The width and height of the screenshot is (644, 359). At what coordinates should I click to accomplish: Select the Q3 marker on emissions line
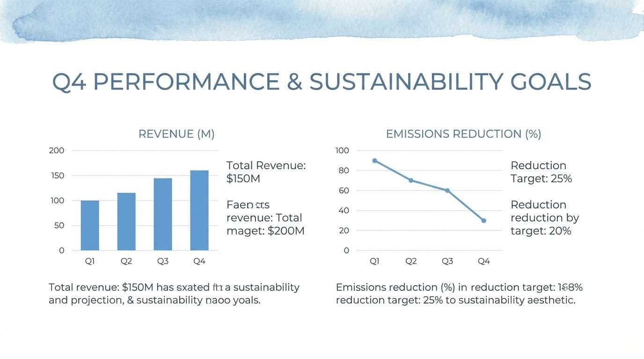447,191
